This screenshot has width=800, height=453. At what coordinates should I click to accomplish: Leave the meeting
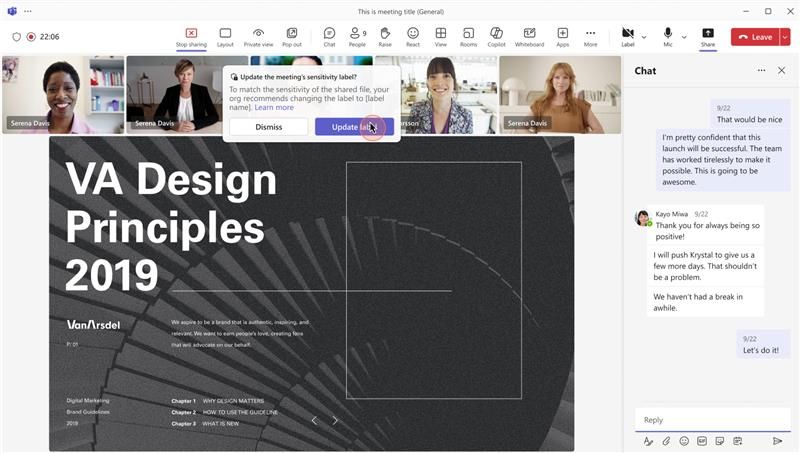click(x=755, y=37)
